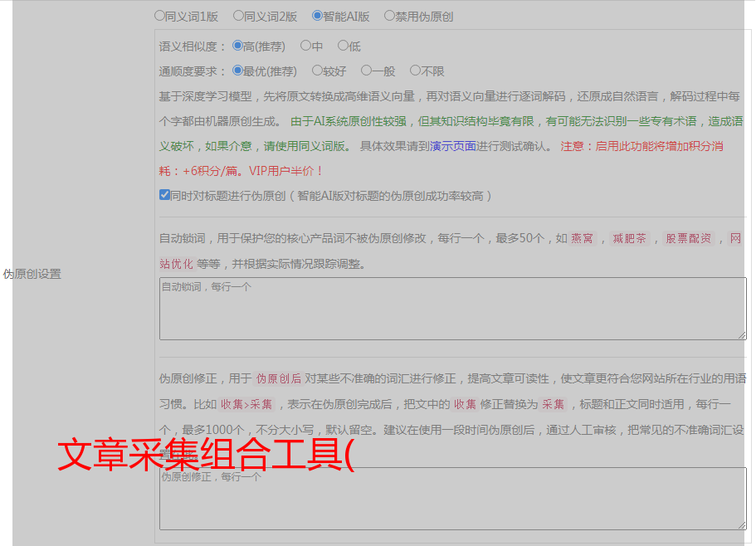This screenshot has height=546, width=756.
Task: Set 通顺度要求 to 最优(推荐)
Action: click(x=238, y=71)
